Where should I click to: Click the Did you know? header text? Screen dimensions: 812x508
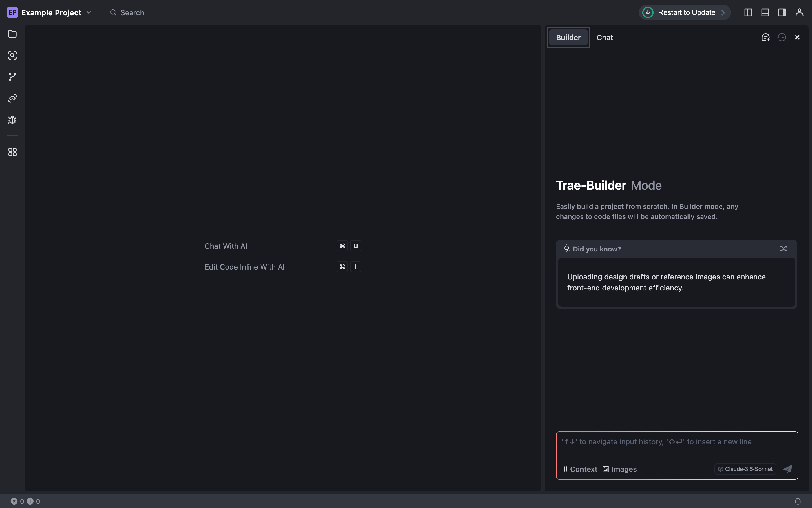point(597,249)
